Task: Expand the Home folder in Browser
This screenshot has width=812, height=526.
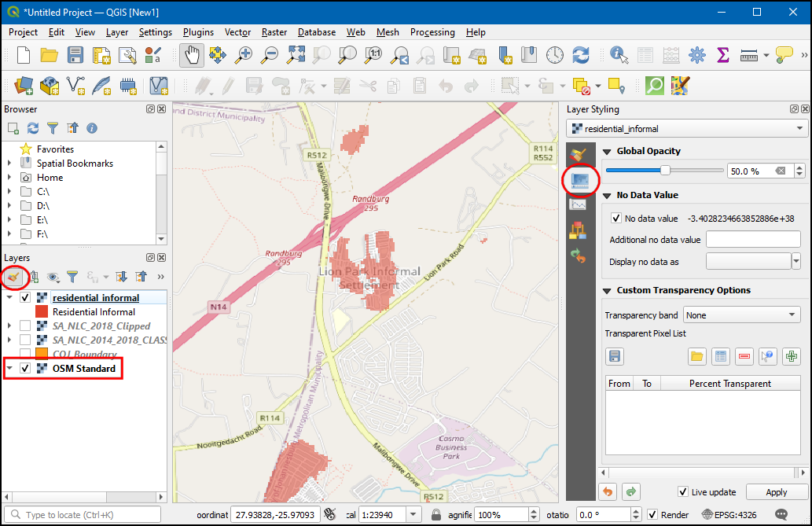Action: [9, 178]
